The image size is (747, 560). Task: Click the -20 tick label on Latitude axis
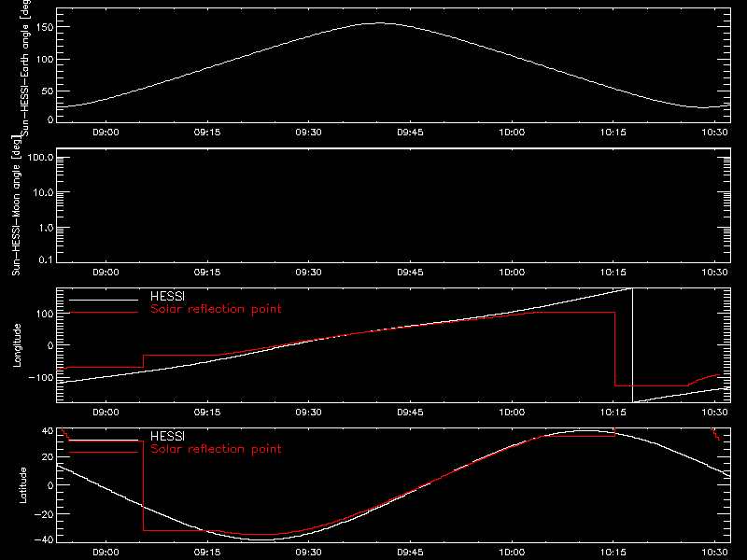click(44, 514)
